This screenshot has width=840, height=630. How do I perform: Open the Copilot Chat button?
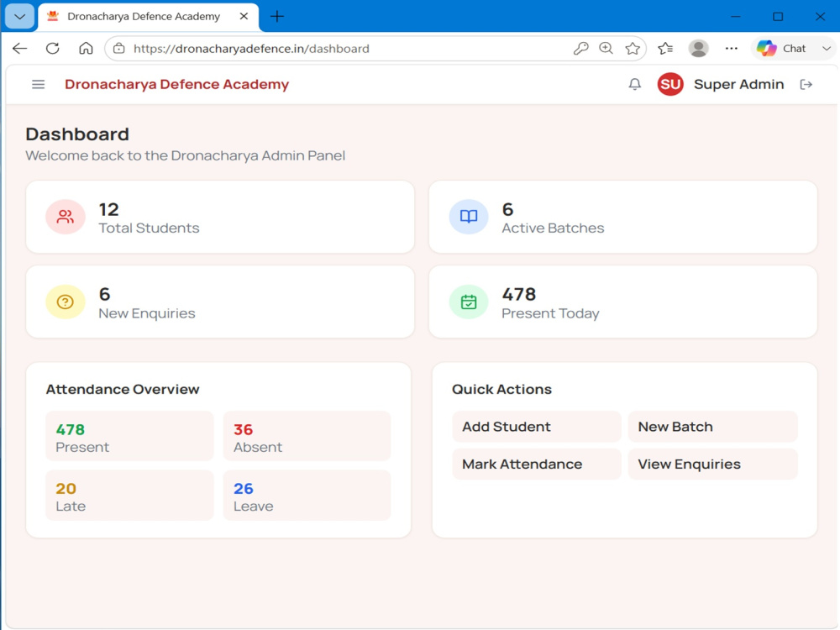[781, 49]
